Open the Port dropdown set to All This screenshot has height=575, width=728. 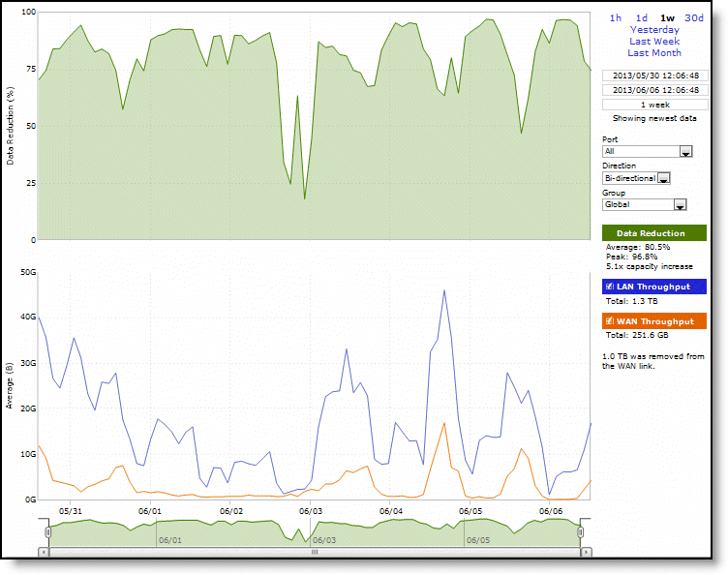[x=646, y=151]
